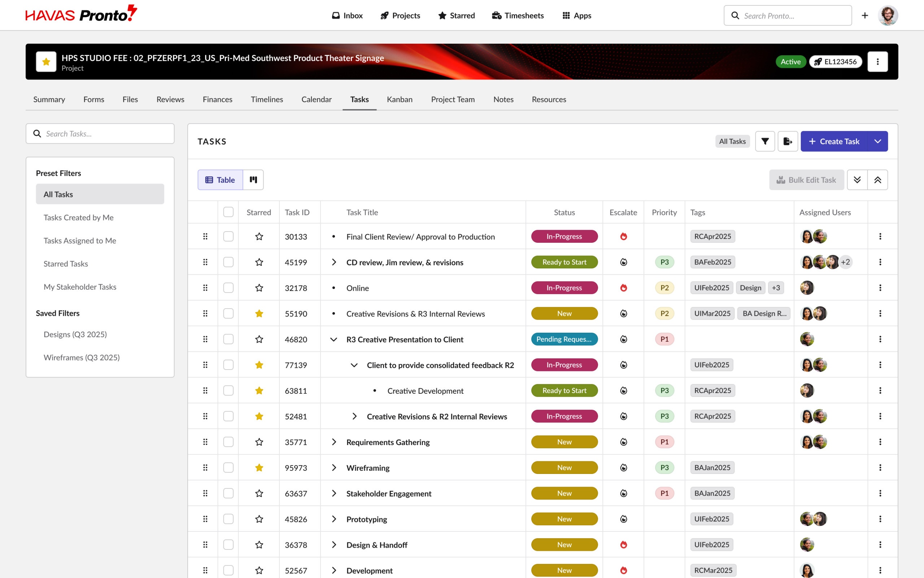This screenshot has width=924, height=578.
Task: Open the project banner three-dot menu
Action: coord(877,61)
